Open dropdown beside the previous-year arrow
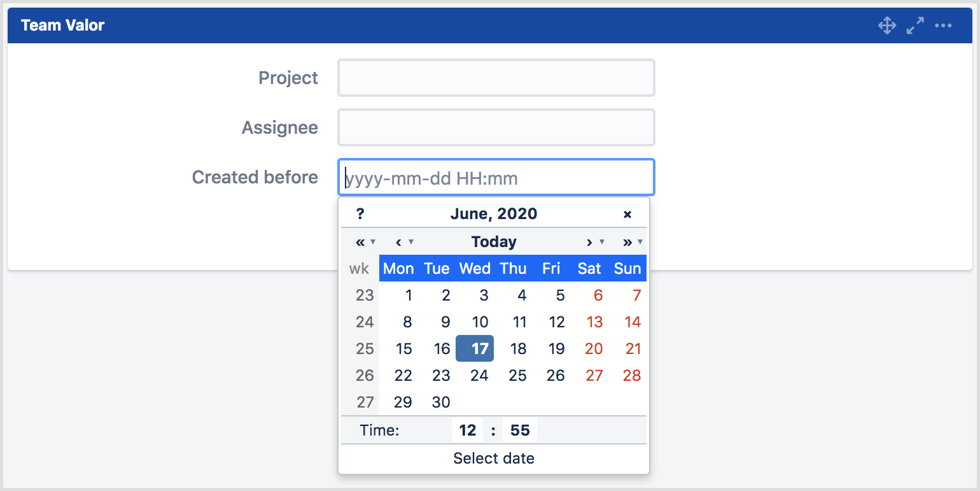 [x=372, y=243]
